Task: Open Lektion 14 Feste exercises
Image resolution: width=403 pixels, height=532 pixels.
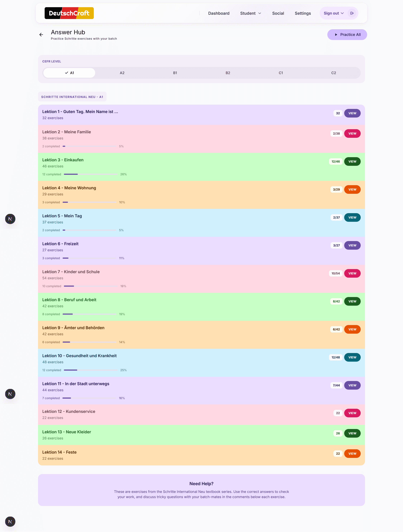Action: click(352, 454)
